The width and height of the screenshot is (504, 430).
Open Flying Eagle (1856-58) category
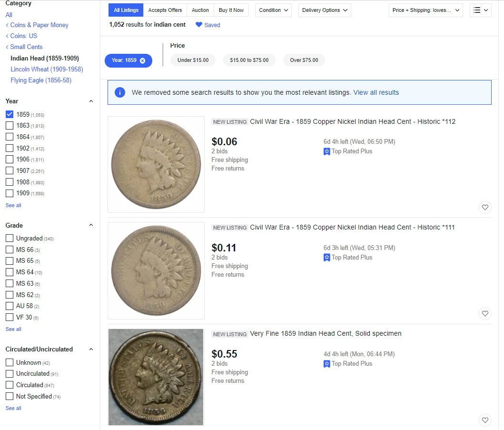[x=41, y=80]
